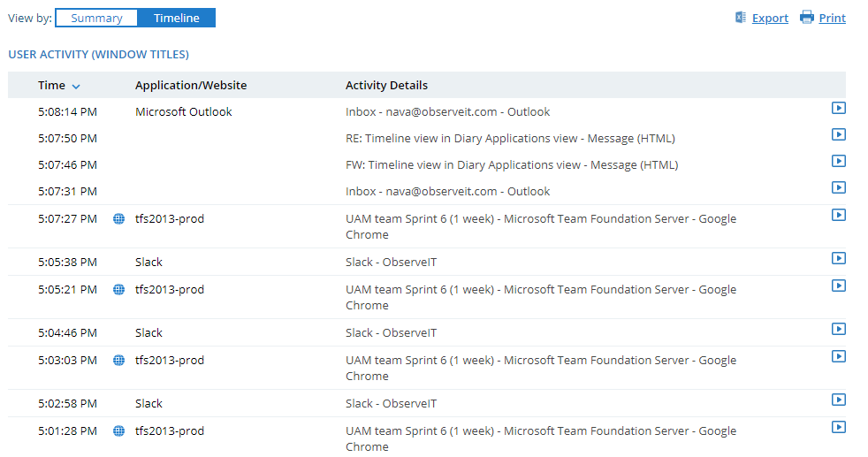This screenshot has width=868, height=457.
Task: Click the Excel export icon
Action: click(741, 18)
